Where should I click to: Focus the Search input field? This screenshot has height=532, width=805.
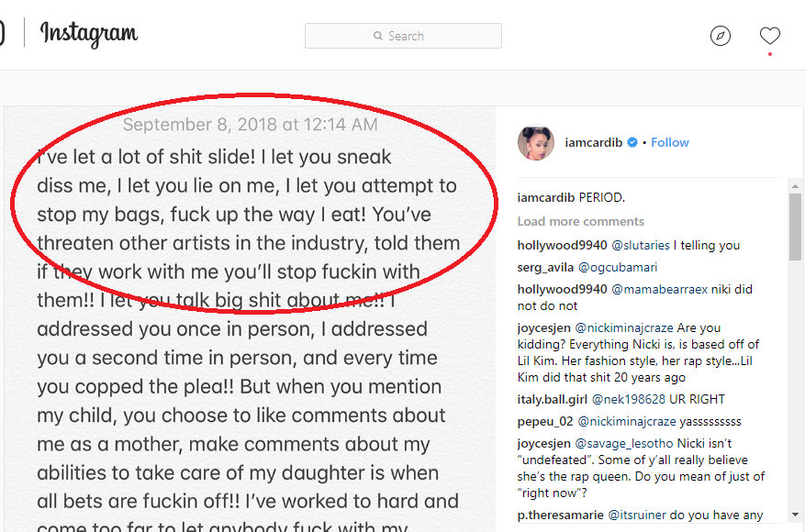[x=404, y=36]
